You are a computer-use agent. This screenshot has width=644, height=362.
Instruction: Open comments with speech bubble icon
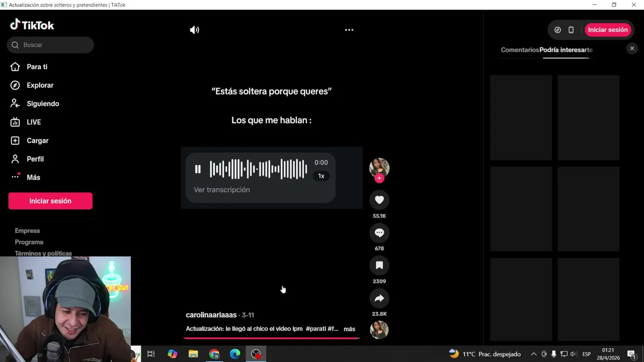click(379, 233)
